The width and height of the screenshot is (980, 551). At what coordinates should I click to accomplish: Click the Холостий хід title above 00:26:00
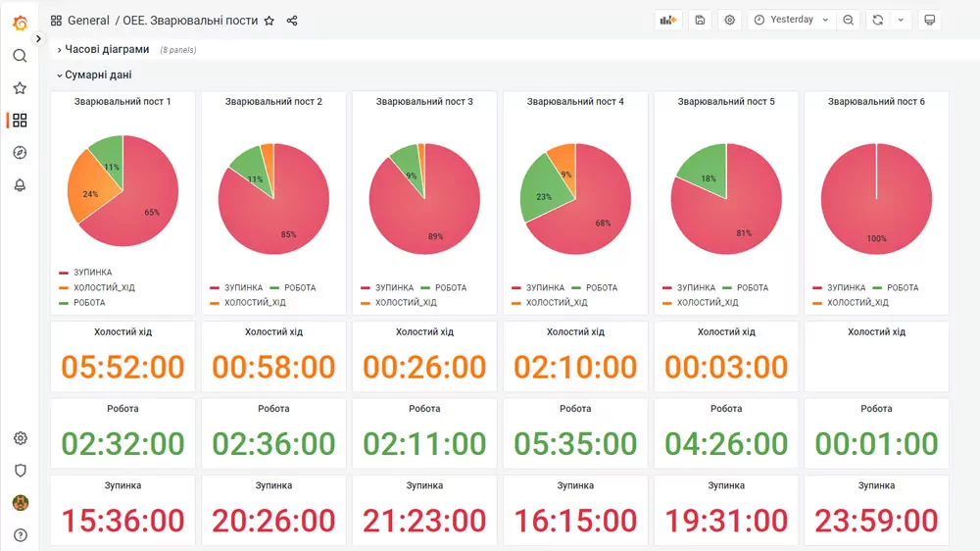[x=424, y=332]
